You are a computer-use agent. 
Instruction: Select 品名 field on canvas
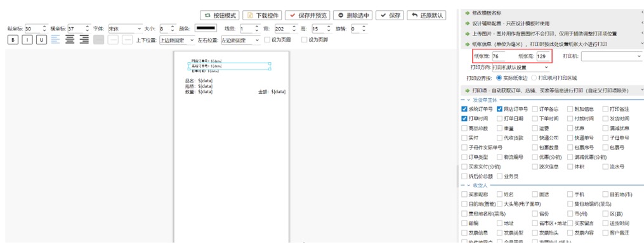tap(199, 81)
